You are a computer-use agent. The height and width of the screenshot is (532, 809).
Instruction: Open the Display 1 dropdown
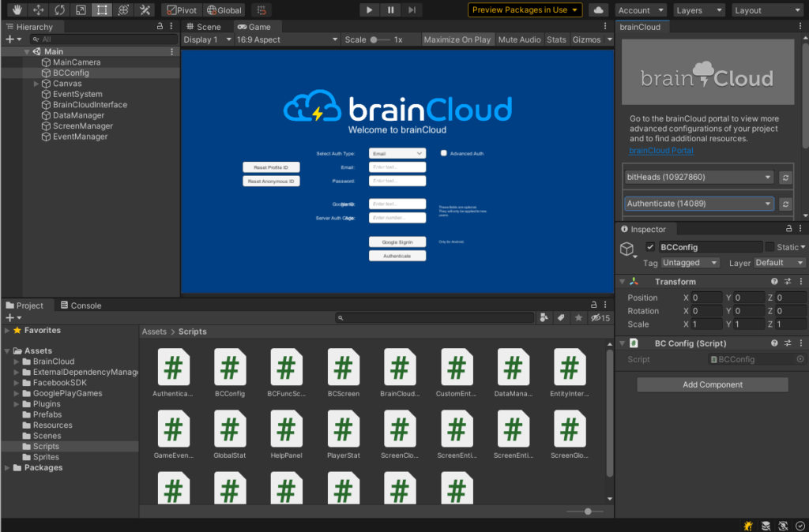(208, 39)
